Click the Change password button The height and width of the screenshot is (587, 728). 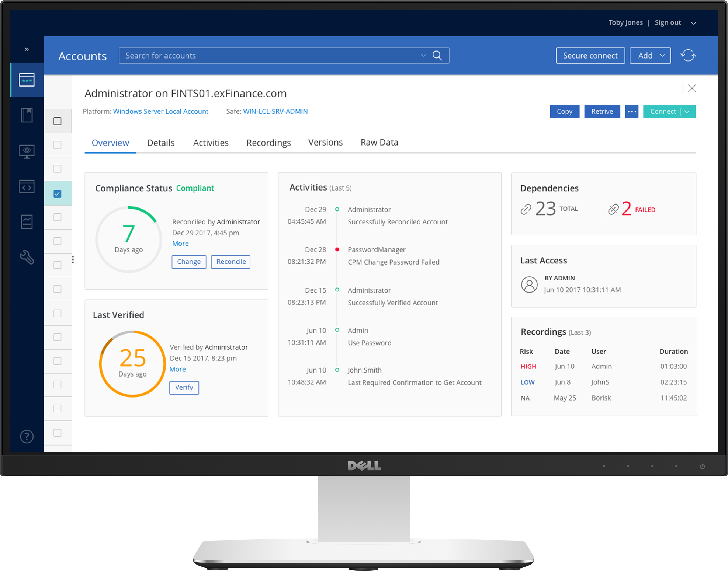click(x=189, y=262)
